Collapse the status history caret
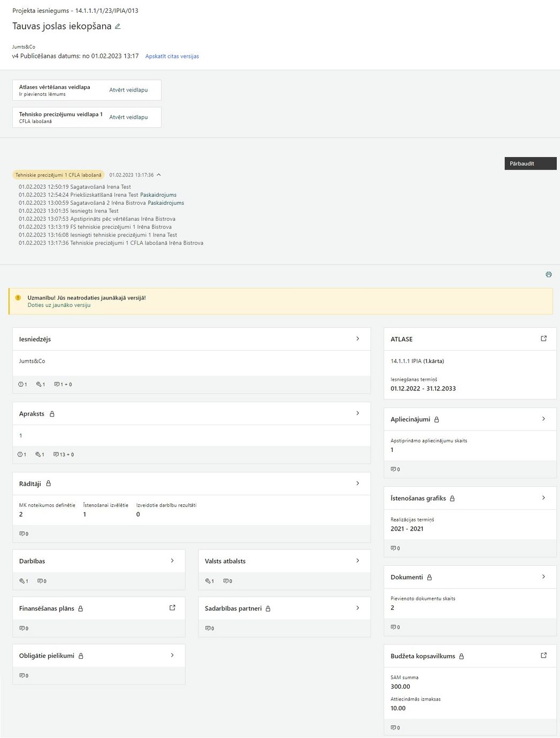The width and height of the screenshot is (560, 738). coord(159,175)
